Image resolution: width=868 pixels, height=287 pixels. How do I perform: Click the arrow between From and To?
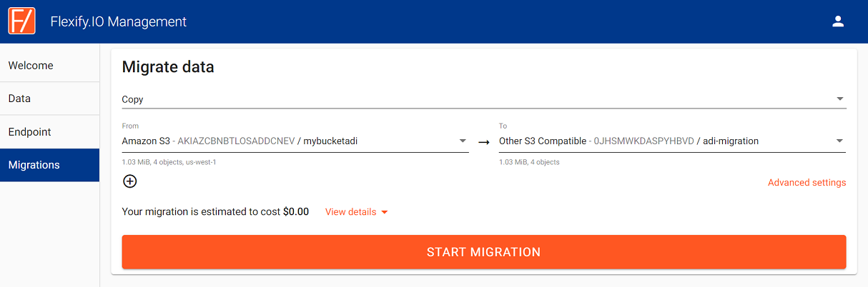click(x=484, y=142)
